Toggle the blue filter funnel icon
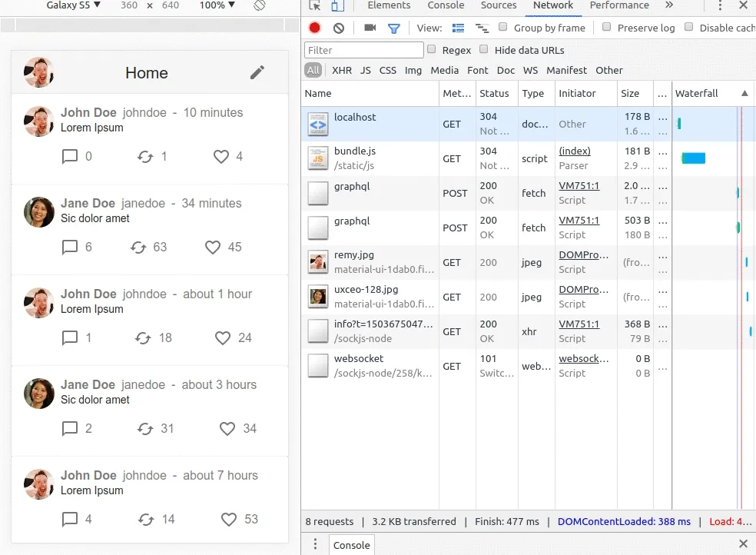 (x=393, y=28)
